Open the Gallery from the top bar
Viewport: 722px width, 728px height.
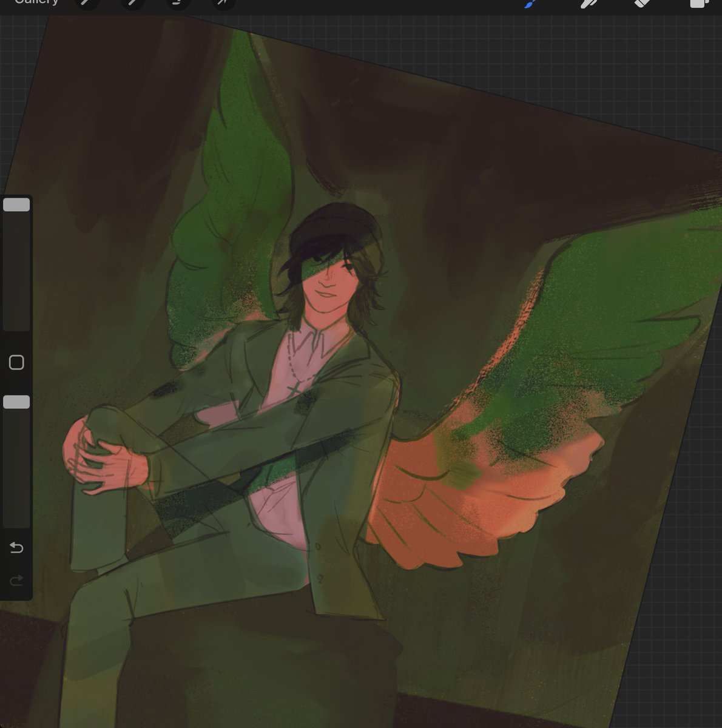click(36, 2)
